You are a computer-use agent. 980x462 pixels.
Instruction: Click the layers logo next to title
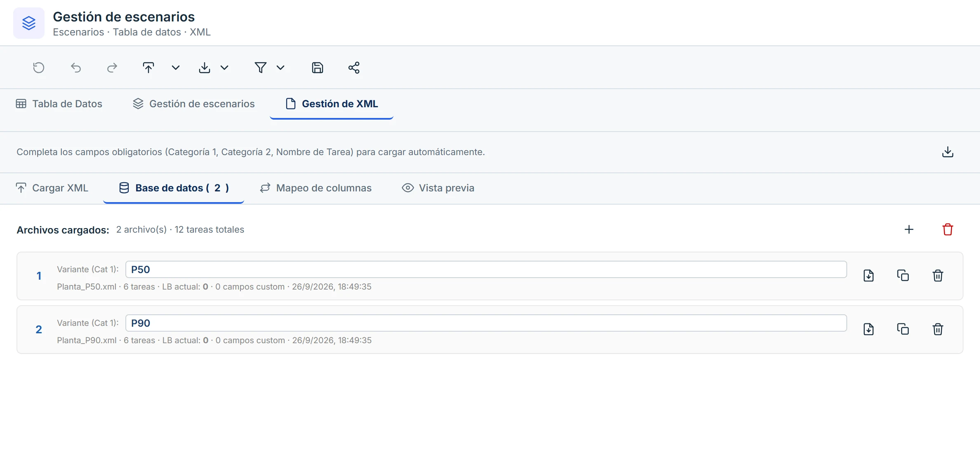click(29, 23)
